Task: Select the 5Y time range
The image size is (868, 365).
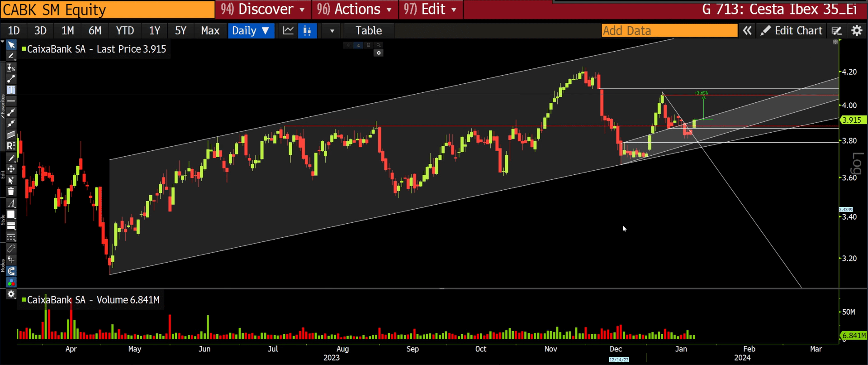Action: [181, 30]
